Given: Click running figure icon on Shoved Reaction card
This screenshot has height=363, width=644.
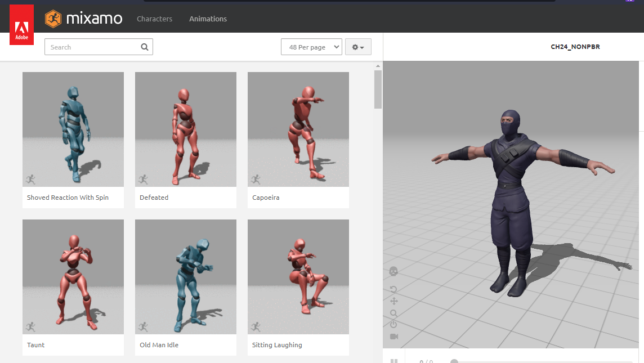Looking at the screenshot, I should [31, 179].
